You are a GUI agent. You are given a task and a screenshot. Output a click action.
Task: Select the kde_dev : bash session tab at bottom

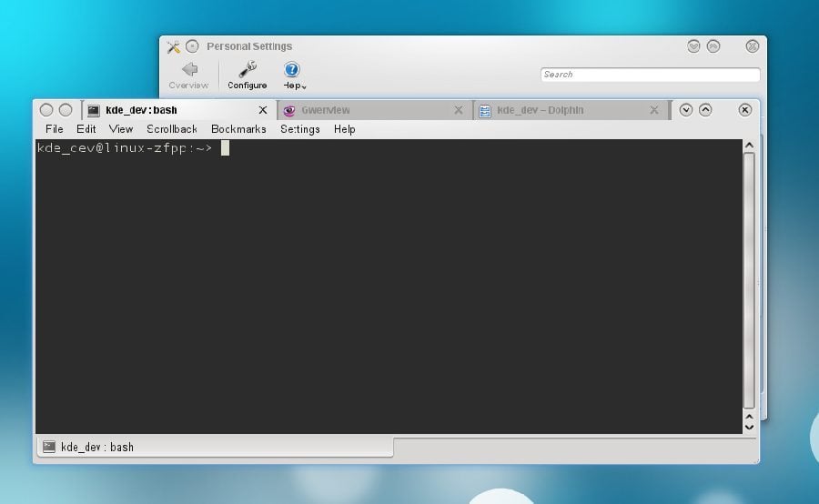click(x=96, y=447)
